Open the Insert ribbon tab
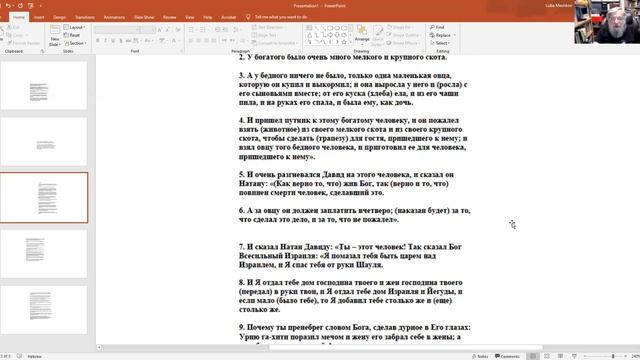This screenshot has width=640, height=360. (39, 17)
